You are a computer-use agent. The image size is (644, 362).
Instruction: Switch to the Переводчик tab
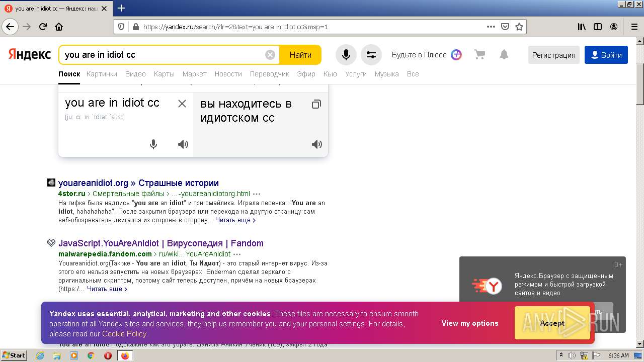coord(269,74)
